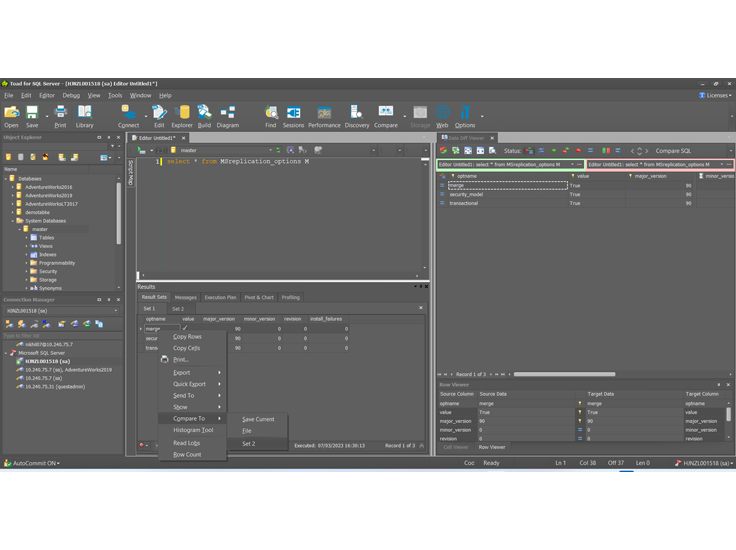736x550 pixels.
Task: Click the Type to filter list field
Action: click(x=62, y=336)
